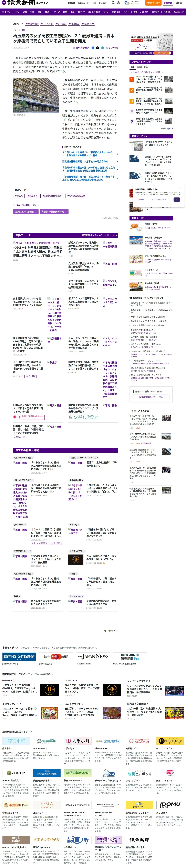Click the Yomiuri Shimbun Online logo
The height and width of the screenshot is (868, 186).
tap(25, 3)
